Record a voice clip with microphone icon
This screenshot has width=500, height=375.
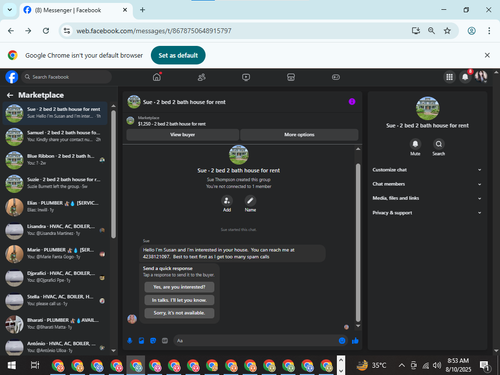point(130,341)
